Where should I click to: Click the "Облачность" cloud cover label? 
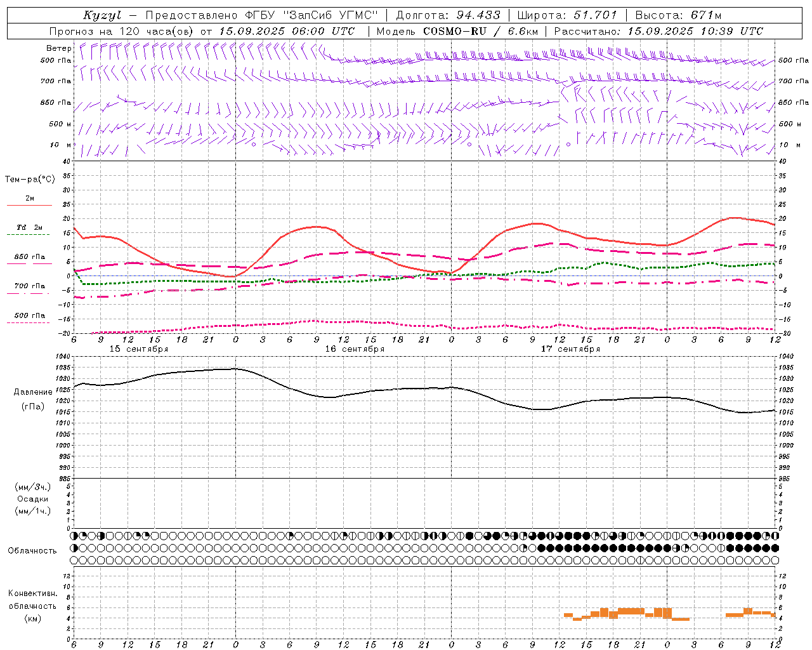[32, 551]
